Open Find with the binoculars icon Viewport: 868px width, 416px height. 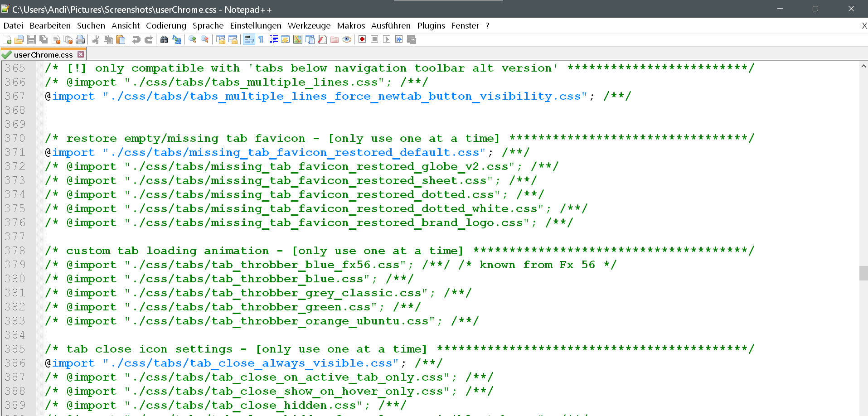tap(164, 40)
